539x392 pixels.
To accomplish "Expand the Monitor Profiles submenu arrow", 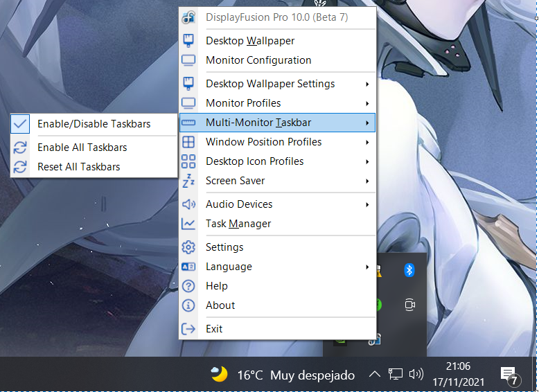I will pyautogui.click(x=367, y=103).
